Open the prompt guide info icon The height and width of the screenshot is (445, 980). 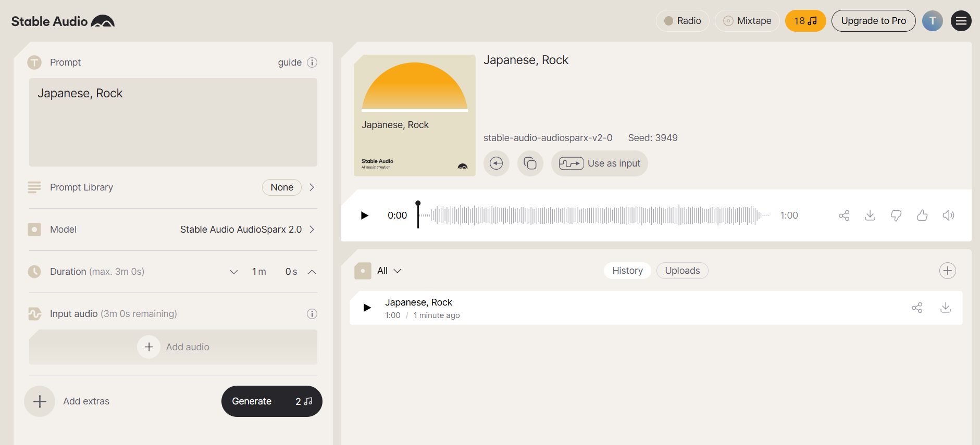(x=312, y=62)
